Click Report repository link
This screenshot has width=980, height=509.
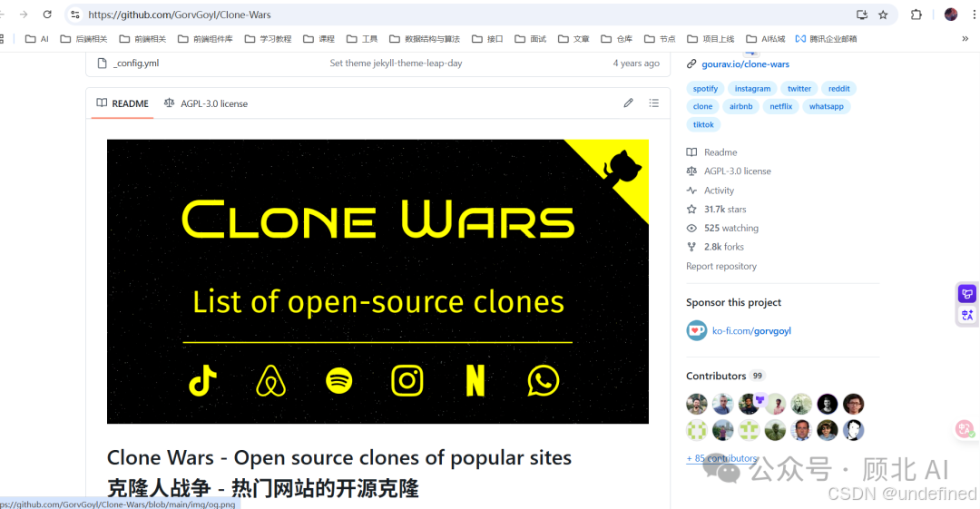point(721,266)
